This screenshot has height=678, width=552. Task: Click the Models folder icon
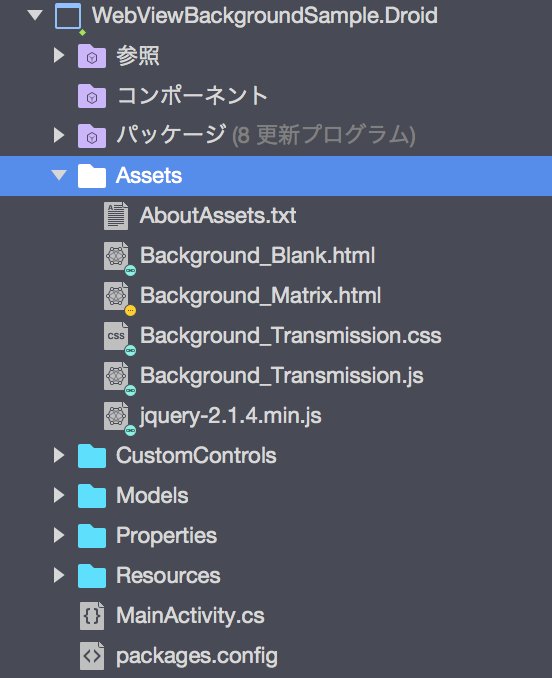point(92,496)
